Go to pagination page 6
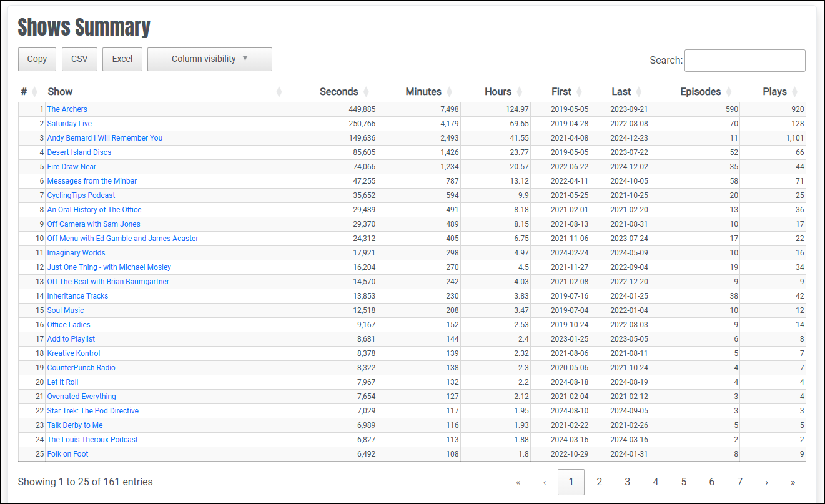Screen dimensions: 825x504 point(712,482)
